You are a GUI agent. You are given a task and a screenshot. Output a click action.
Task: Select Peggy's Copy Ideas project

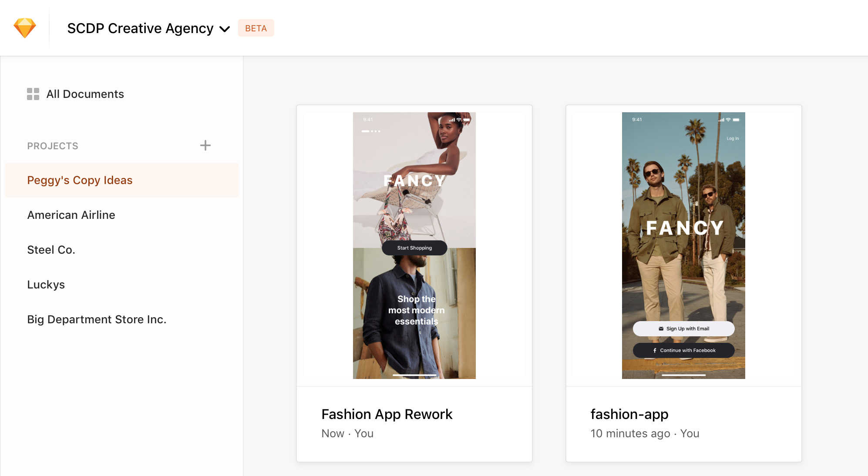[122, 180]
